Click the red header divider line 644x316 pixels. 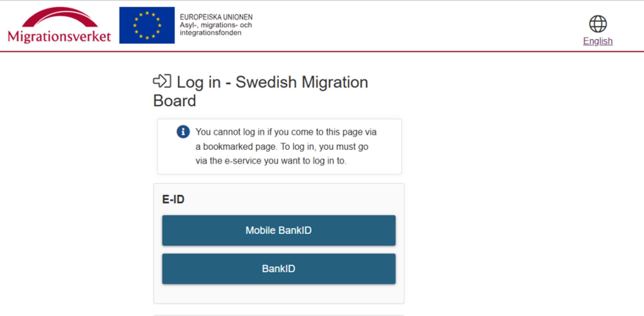[322, 52]
